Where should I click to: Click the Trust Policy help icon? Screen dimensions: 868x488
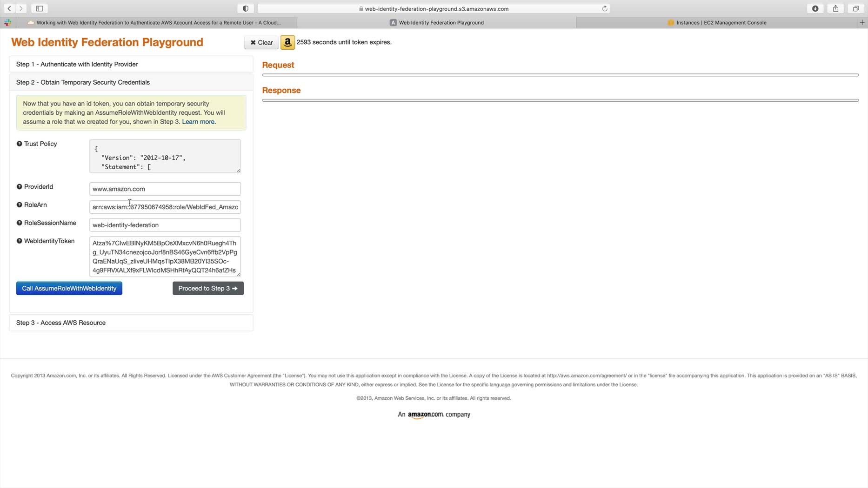(20, 144)
